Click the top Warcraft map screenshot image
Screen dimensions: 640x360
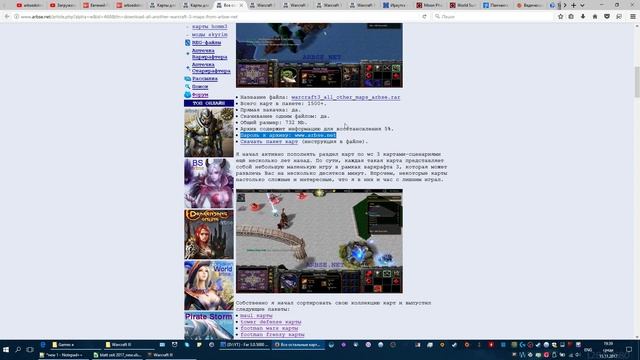pos(319,56)
